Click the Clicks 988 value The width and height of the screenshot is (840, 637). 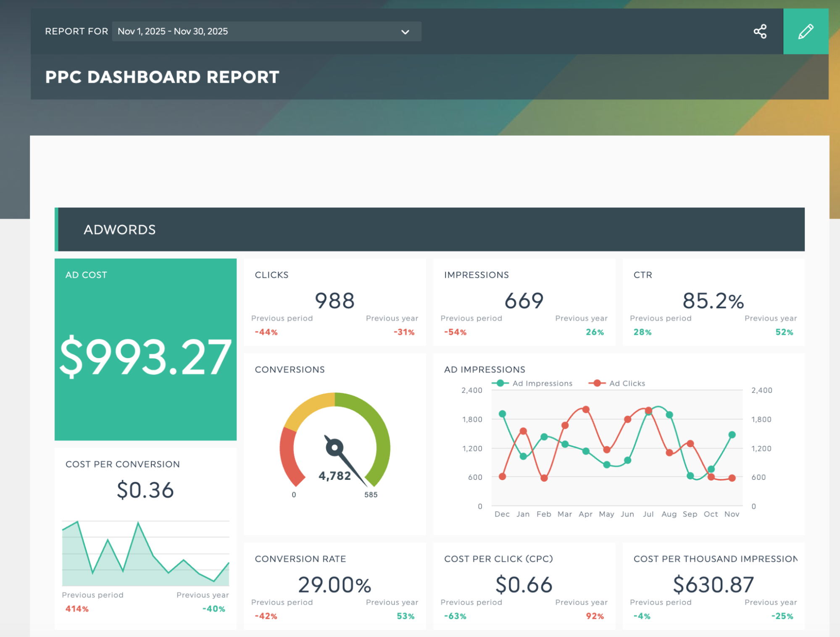pyautogui.click(x=335, y=301)
